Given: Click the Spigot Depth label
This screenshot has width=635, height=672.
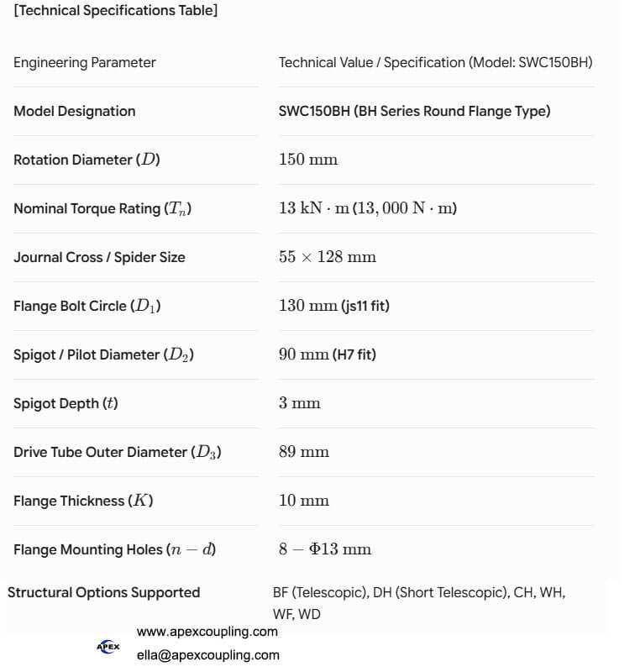Looking at the screenshot, I should click(x=66, y=403).
